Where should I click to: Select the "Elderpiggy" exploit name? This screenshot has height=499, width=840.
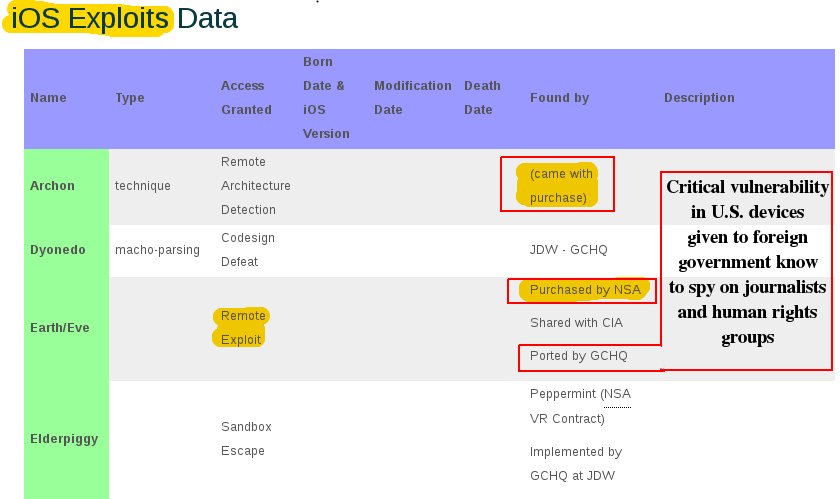(64, 439)
